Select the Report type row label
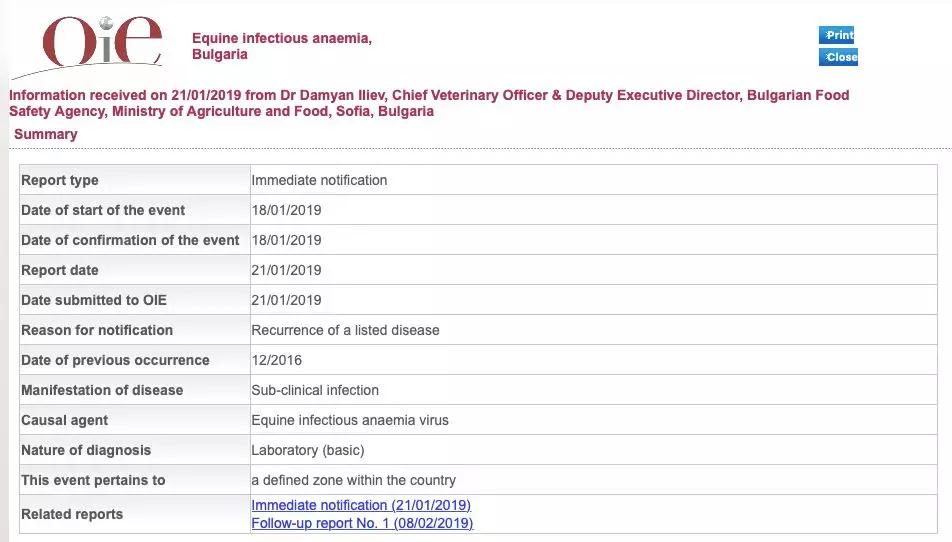 coord(60,180)
